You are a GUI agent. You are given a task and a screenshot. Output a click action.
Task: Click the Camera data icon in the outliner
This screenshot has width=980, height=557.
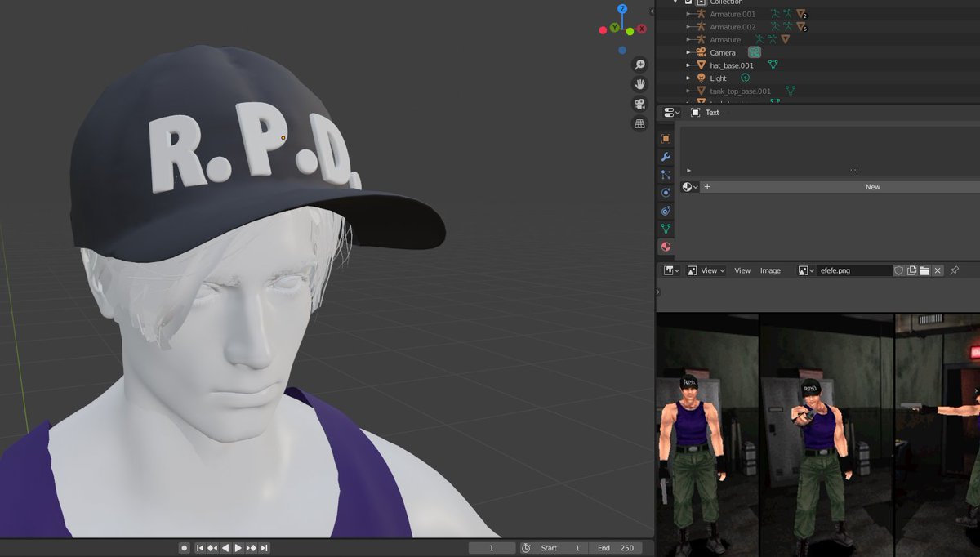click(755, 52)
